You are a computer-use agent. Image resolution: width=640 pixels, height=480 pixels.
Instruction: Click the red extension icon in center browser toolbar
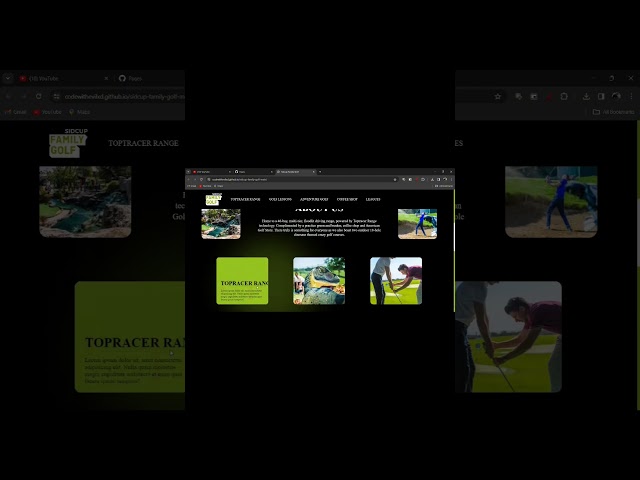(417, 180)
